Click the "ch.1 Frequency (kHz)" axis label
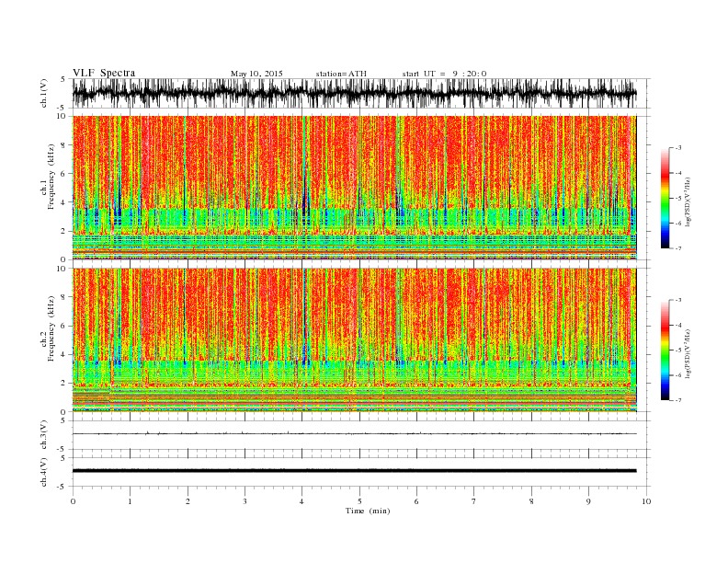Viewport: 728px width, 563px height. point(48,177)
